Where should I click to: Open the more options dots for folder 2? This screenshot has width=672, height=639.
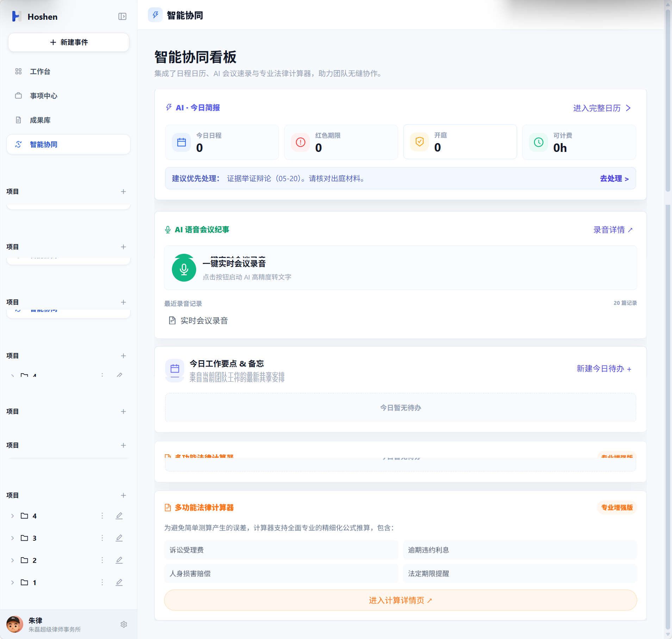(102, 560)
